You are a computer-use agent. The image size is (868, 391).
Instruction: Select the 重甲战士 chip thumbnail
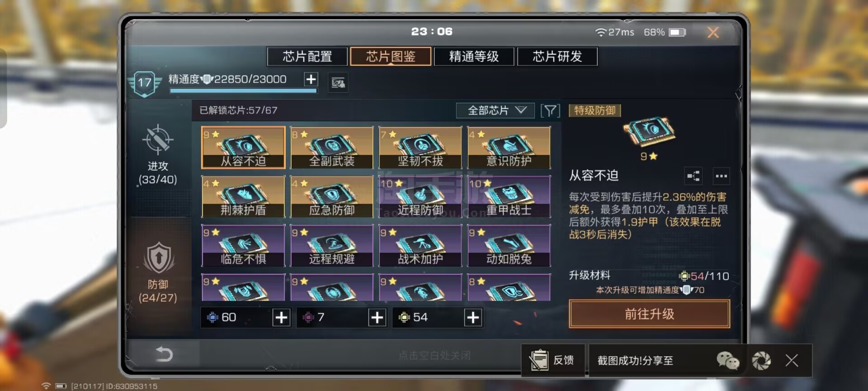coord(509,196)
